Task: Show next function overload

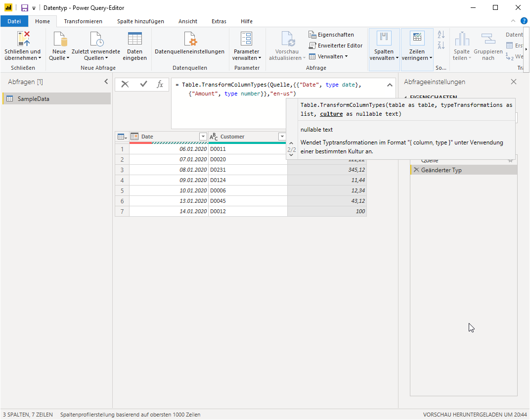Action: click(x=291, y=155)
